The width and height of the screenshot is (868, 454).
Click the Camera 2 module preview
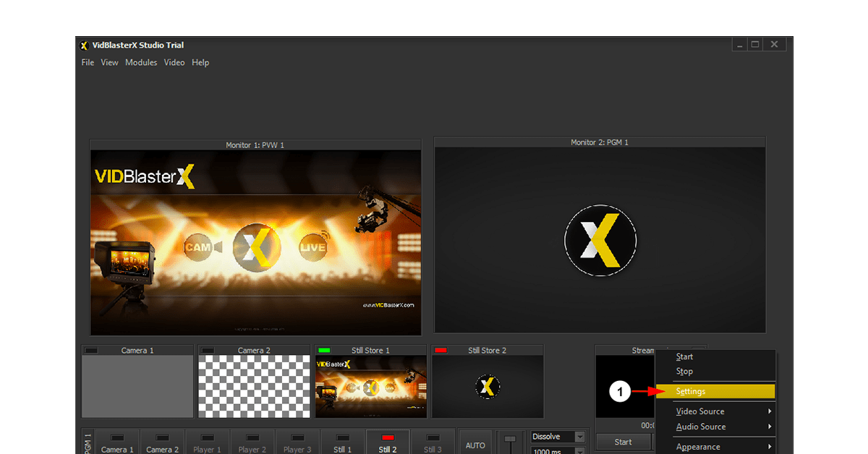[255, 387]
